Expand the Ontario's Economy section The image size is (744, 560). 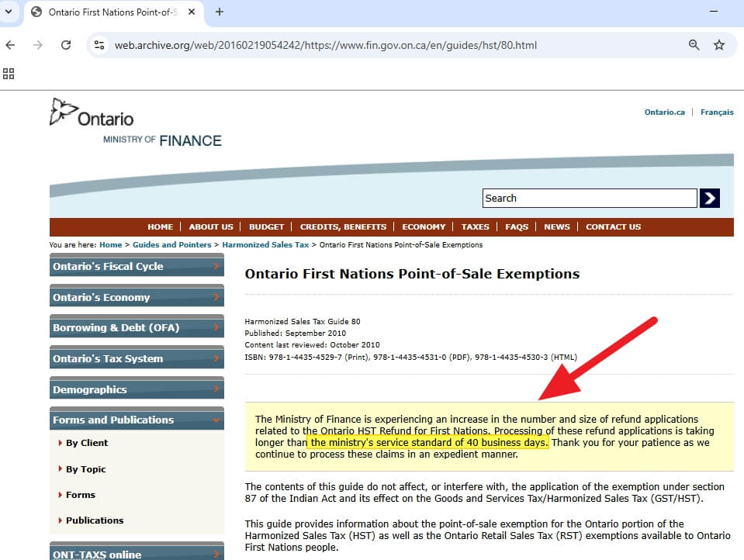[137, 297]
